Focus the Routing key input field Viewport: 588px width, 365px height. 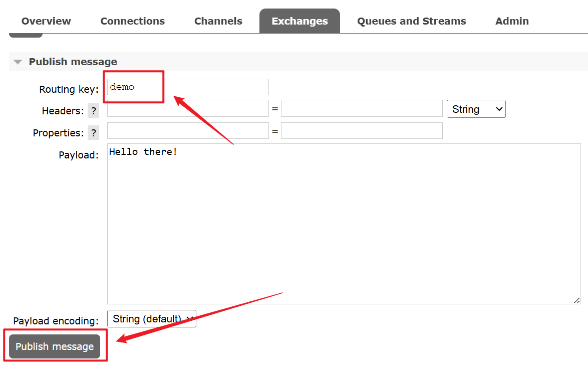(215, 87)
